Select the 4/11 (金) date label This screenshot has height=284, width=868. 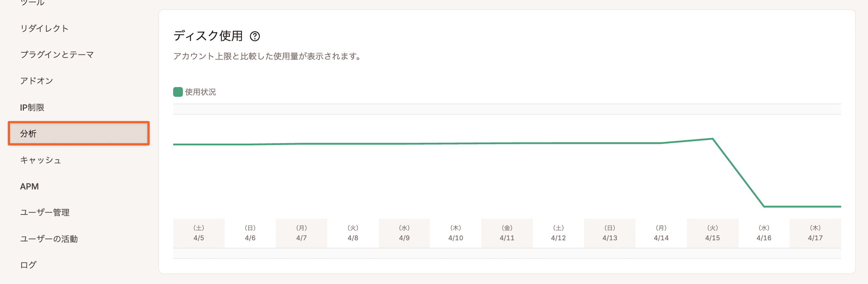click(x=507, y=233)
